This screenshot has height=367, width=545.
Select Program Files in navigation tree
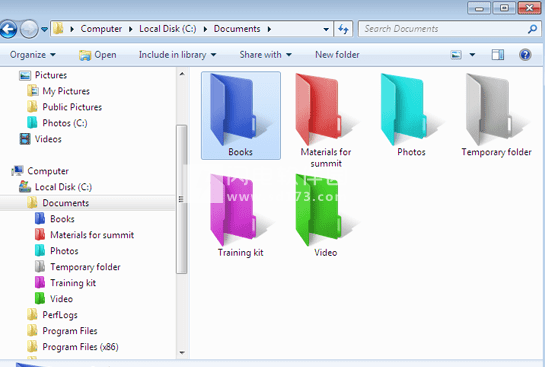point(70,331)
